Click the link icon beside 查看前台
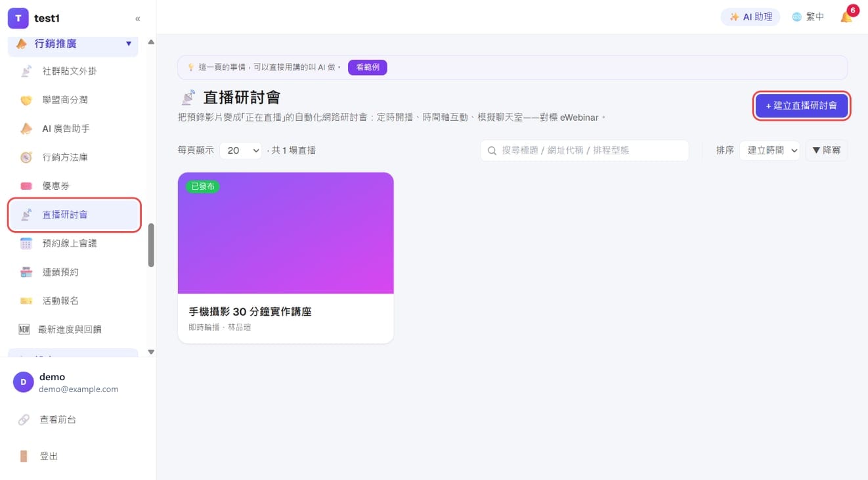The height and width of the screenshot is (480, 868). tap(24, 420)
